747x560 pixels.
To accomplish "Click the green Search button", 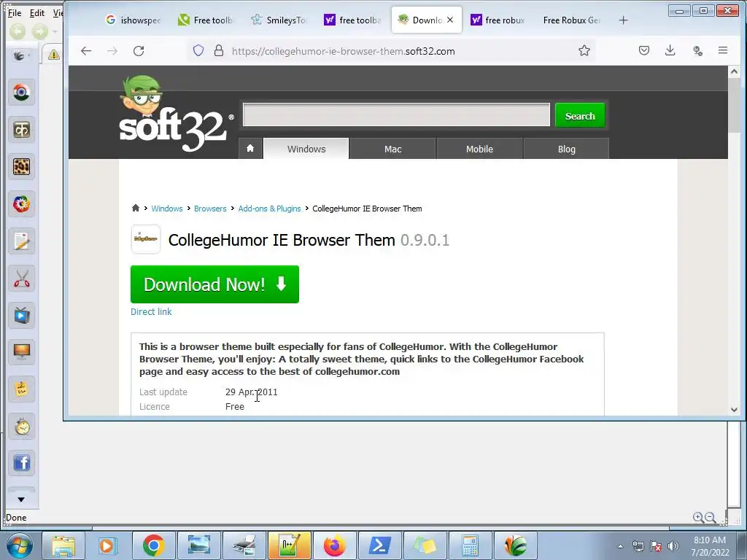I will point(580,116).
